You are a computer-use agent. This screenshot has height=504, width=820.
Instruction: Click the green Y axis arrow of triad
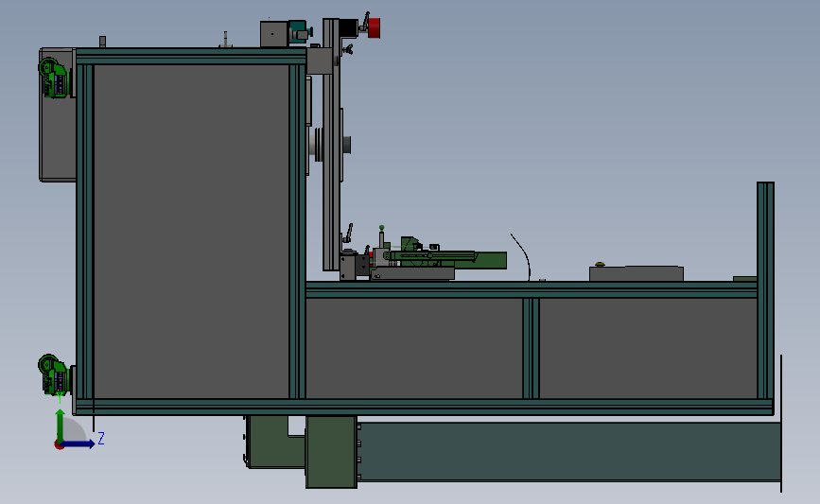point(61,425)
